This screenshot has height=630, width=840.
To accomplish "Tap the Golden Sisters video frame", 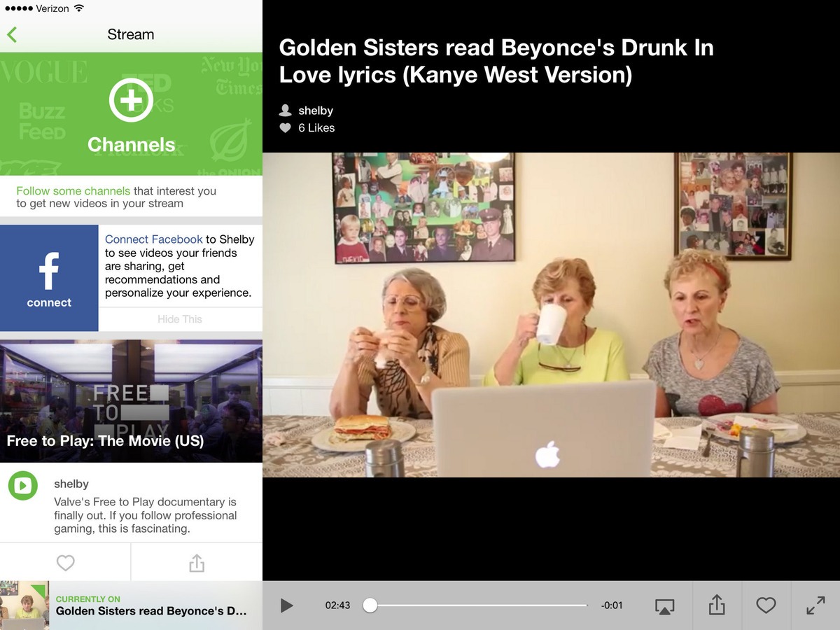I will click(x=551, y=315).
